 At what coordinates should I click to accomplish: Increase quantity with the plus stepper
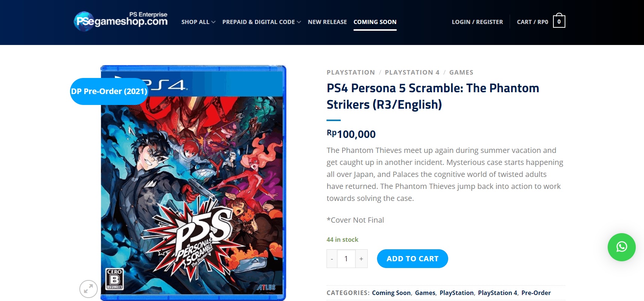tap(361, 258)
